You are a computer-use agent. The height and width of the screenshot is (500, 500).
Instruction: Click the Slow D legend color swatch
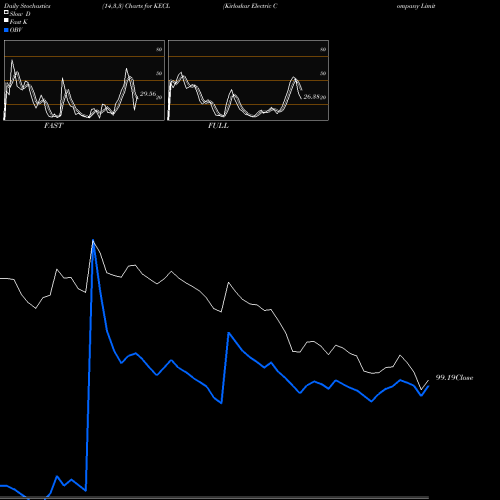[x=6, y=12]
